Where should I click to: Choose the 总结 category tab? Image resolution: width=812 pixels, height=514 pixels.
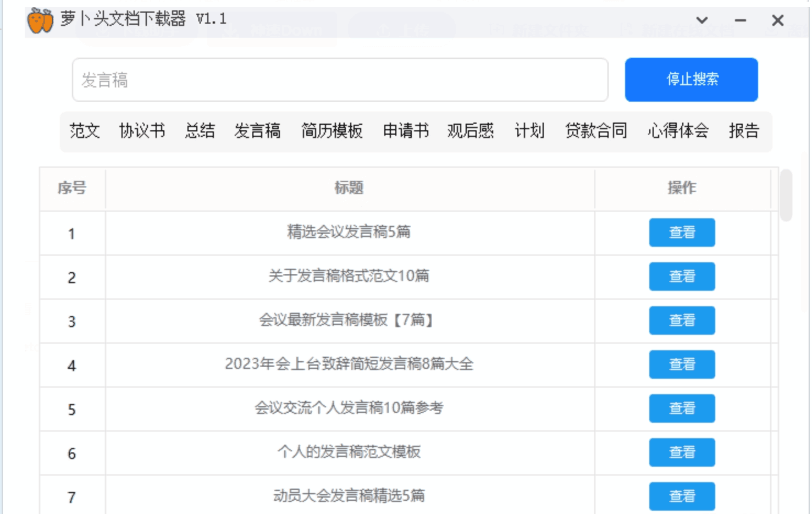(x=200, y=131)
